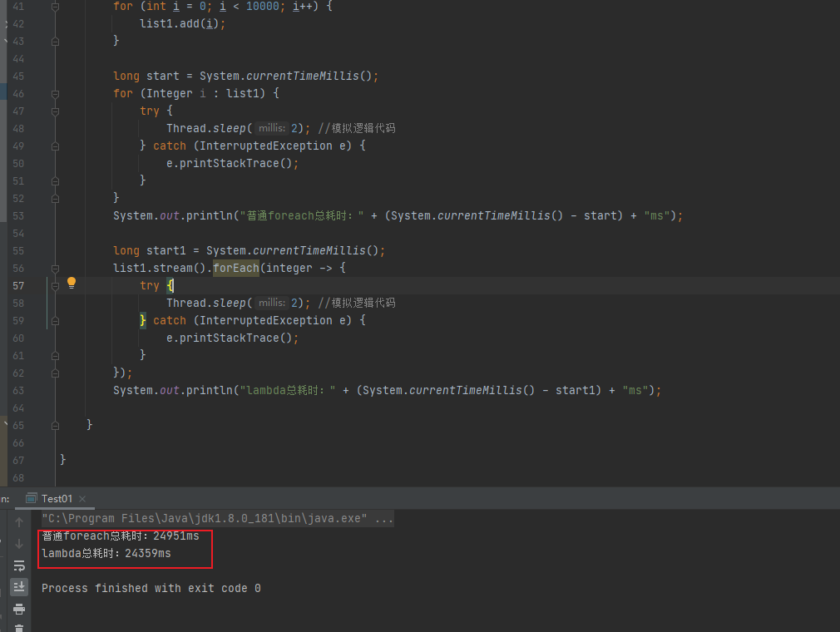Select the scroll-to-end console icon

coord(18,586)
